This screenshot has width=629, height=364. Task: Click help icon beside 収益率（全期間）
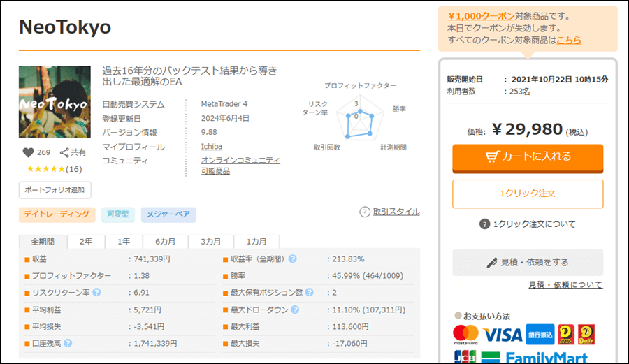click(292, 259)
